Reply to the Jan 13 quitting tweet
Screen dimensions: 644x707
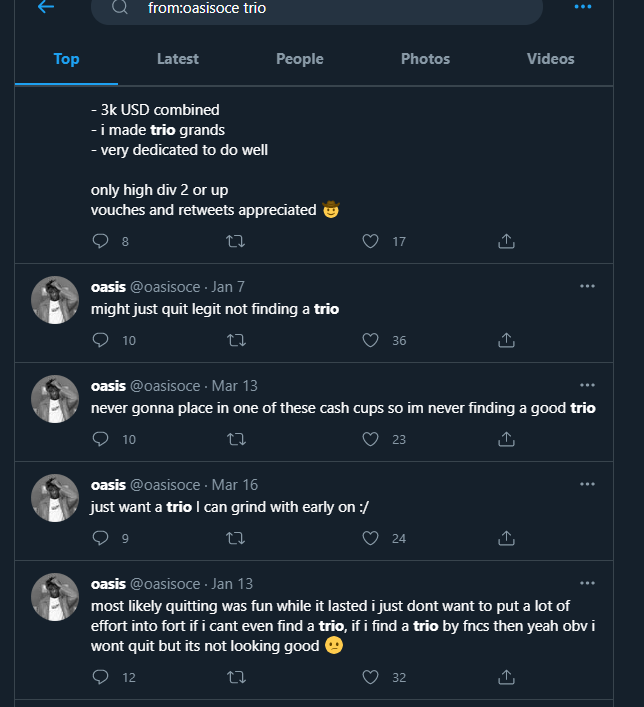[100, 677]
